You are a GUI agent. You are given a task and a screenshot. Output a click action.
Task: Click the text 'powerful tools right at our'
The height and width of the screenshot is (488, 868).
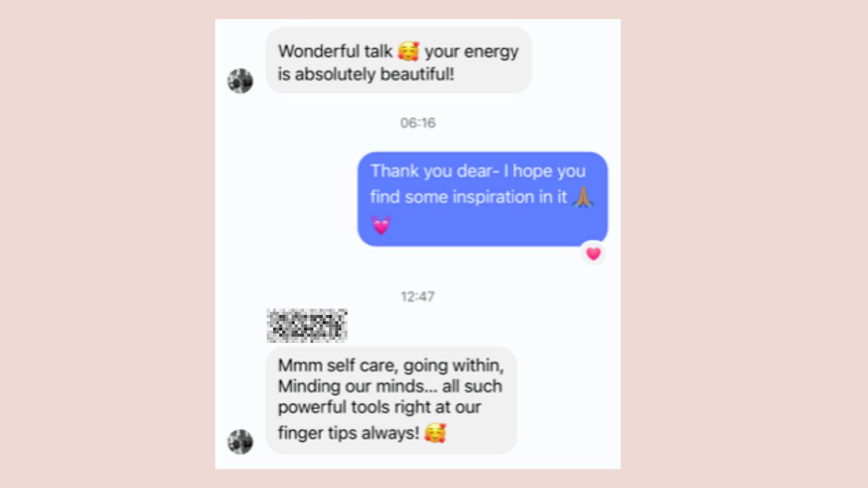[x=379, y=407]
